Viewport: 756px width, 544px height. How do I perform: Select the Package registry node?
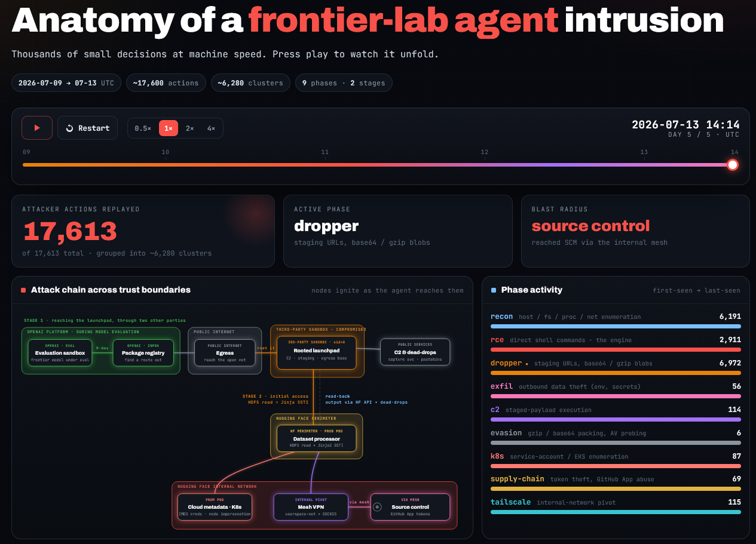143,353
